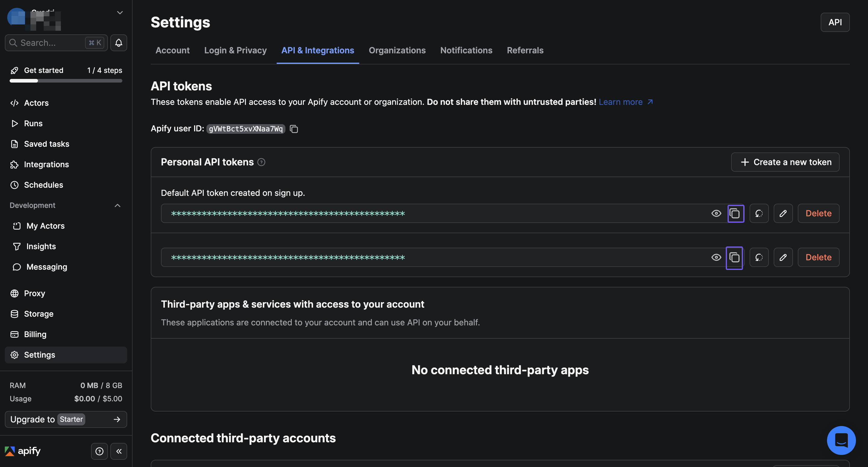Open Storage in the sidebar

click(38, 314)
